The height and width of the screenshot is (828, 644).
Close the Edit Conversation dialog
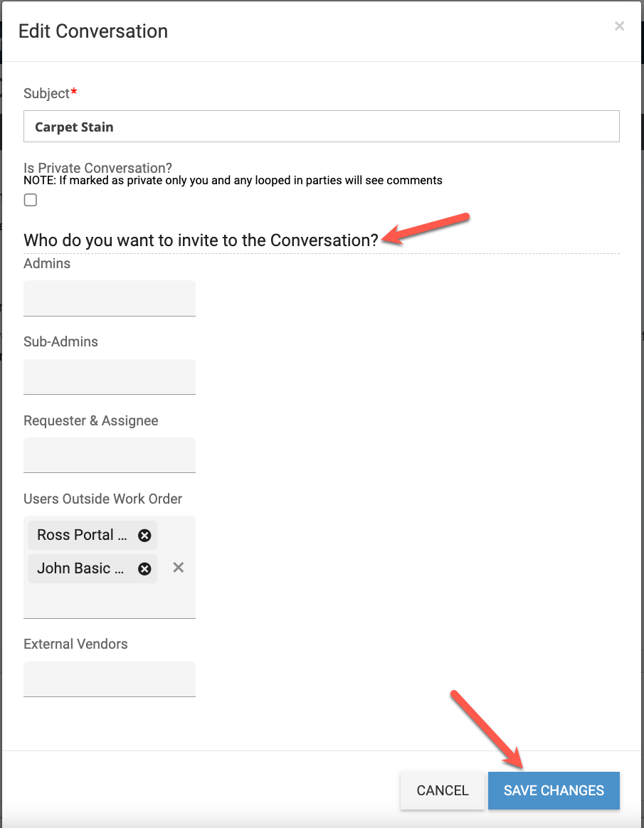pos(619,26)
